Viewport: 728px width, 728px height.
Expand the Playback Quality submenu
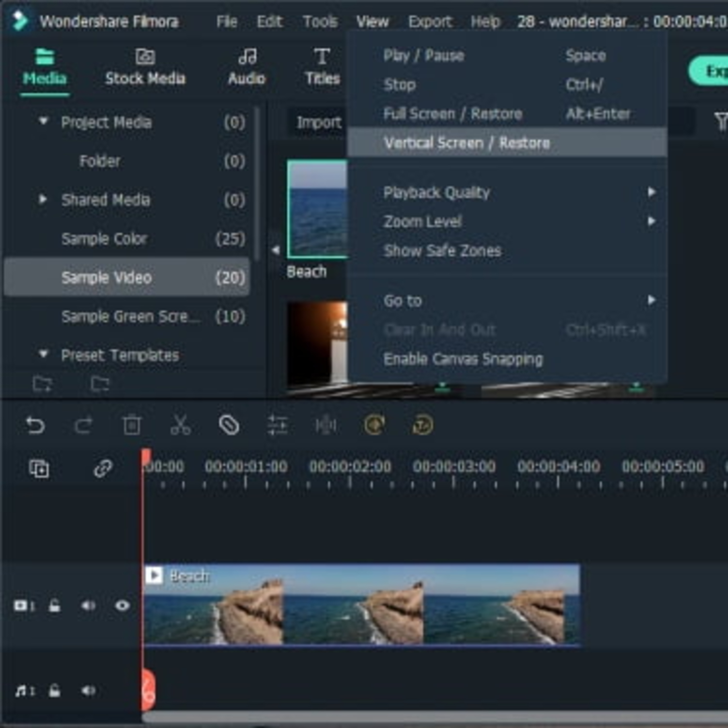507,192
